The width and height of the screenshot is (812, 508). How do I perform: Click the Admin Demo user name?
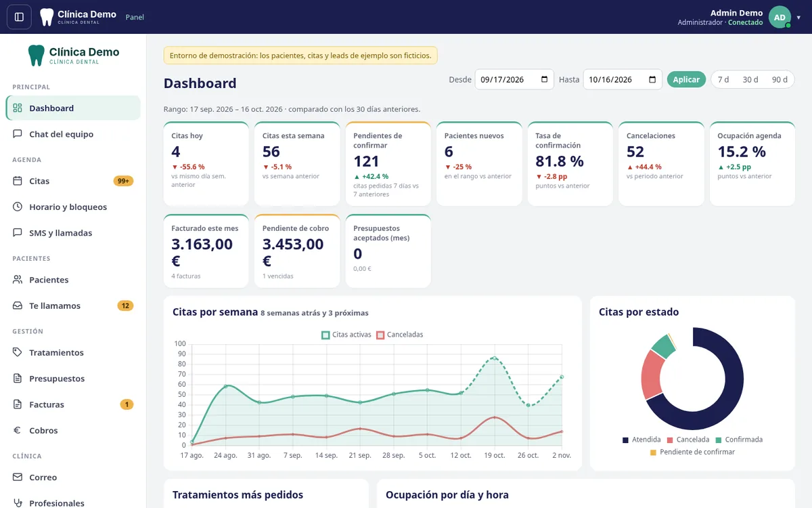(736, 13)
